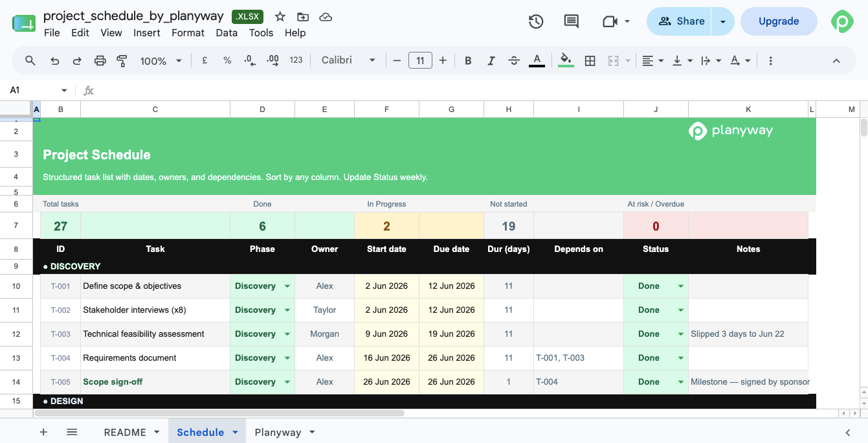Image resolution: width=868 pixels, height=443 pixels.
Task: Click the Name box showing A1
Action: [x=38, y=90]
